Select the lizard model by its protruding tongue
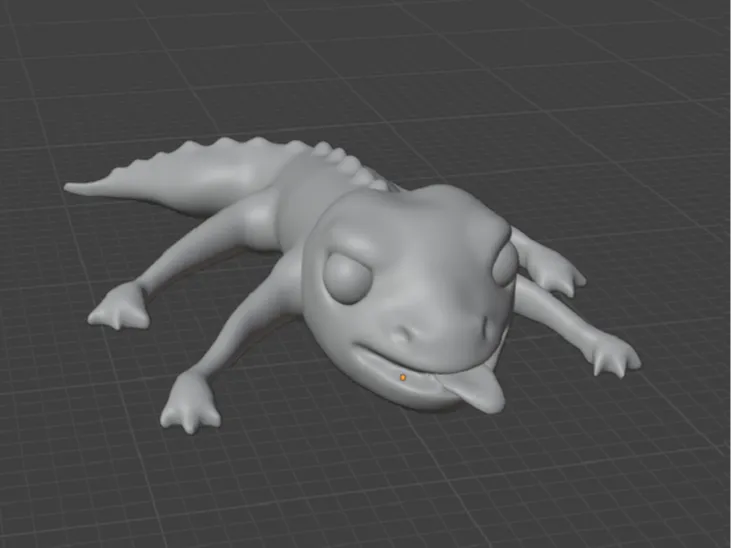The height and width of the screenshot is (548, 731). [x=475, y=388]
